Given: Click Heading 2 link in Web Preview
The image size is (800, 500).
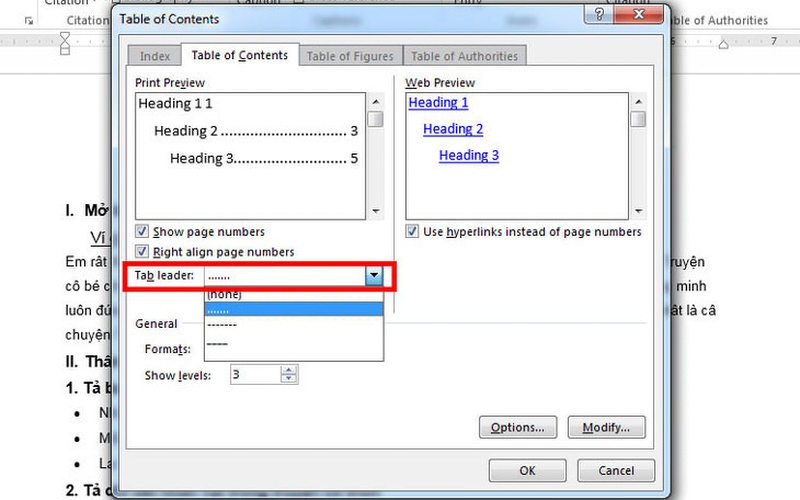Looking at the screenshot, I should pos(453,129).
